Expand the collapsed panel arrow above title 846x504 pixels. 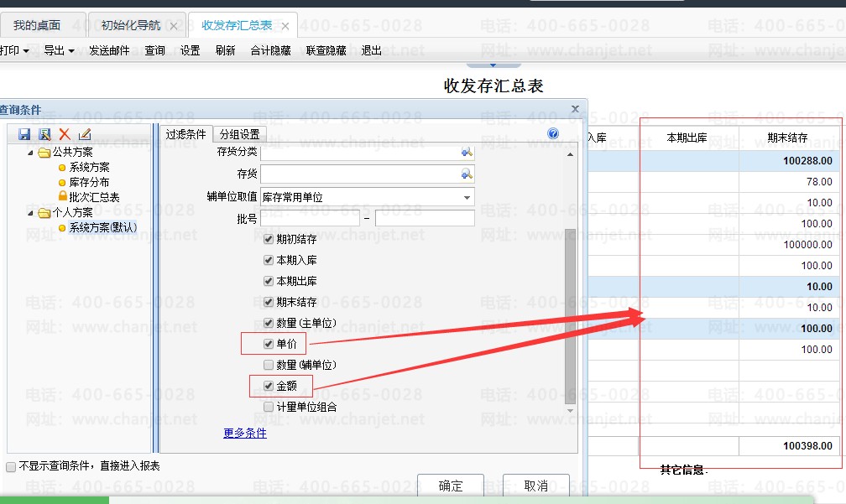[x=493, y=65]
